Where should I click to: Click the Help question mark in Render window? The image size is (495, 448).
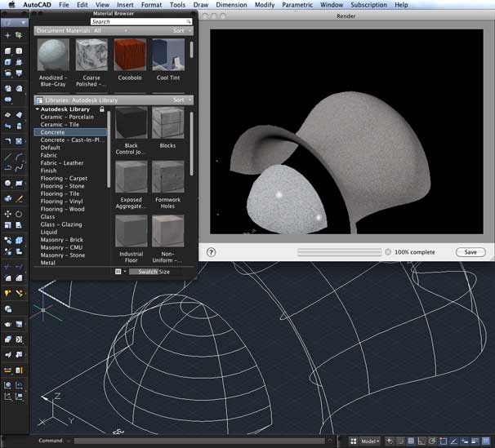[x=211, y=252]
